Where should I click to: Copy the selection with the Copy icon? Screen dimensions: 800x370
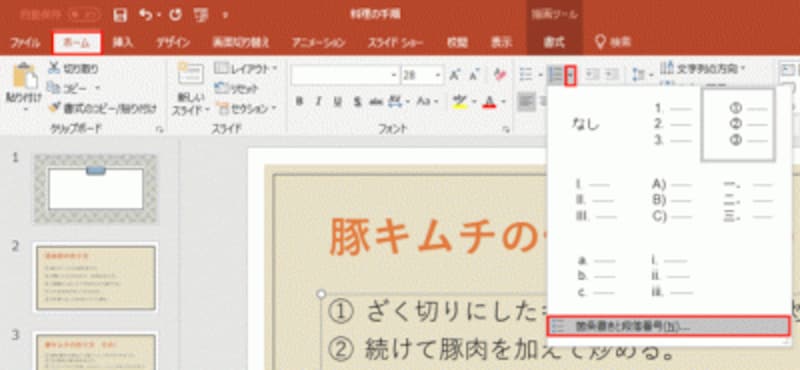pos(54,88)
